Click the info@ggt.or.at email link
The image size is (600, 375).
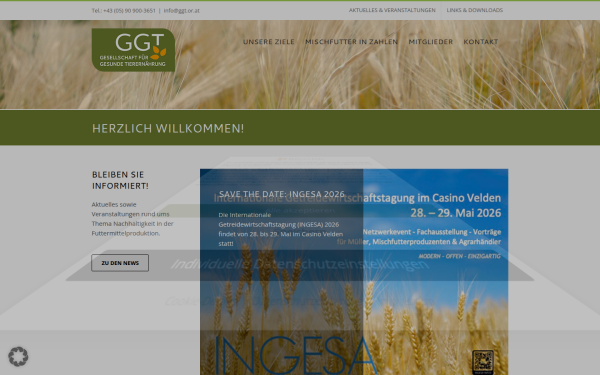point(181,11)
